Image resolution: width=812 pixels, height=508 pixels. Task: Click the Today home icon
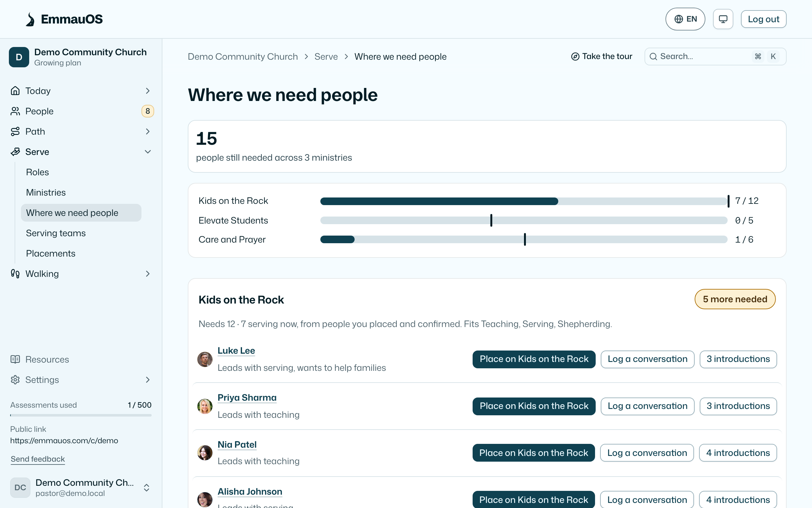15,91
